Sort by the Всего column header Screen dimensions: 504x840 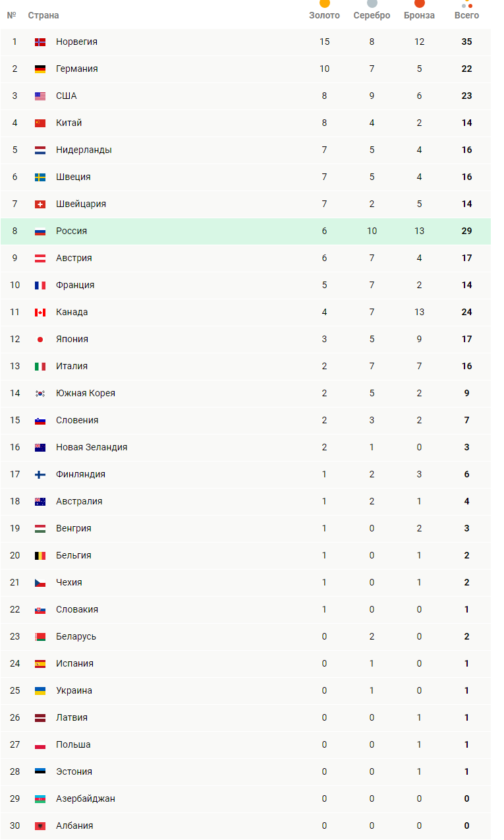466,15
